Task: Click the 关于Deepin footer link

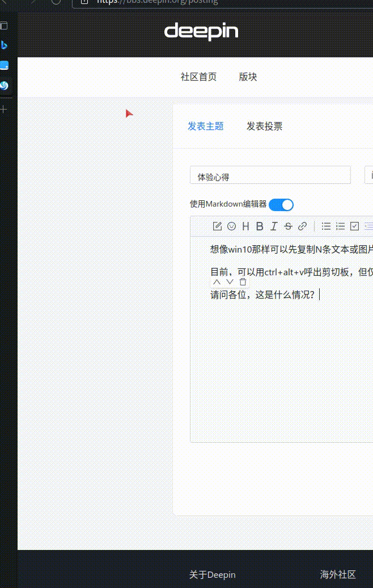Action: 213,574
